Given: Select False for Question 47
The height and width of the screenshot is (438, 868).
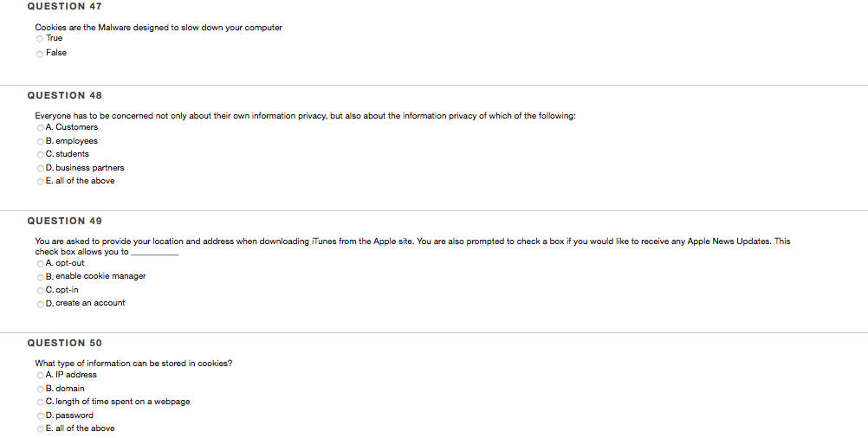Looking at the screenshot, I should pos(40,55).
